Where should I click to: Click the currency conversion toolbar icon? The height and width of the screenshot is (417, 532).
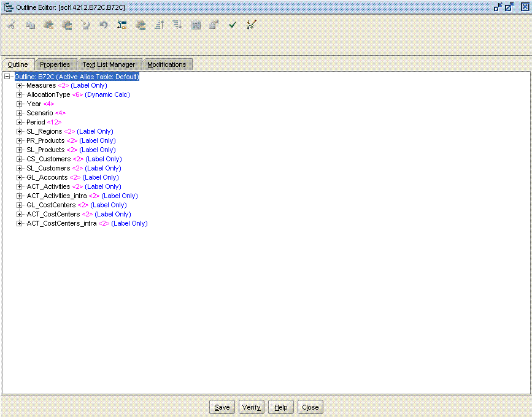tap(250, 25)
